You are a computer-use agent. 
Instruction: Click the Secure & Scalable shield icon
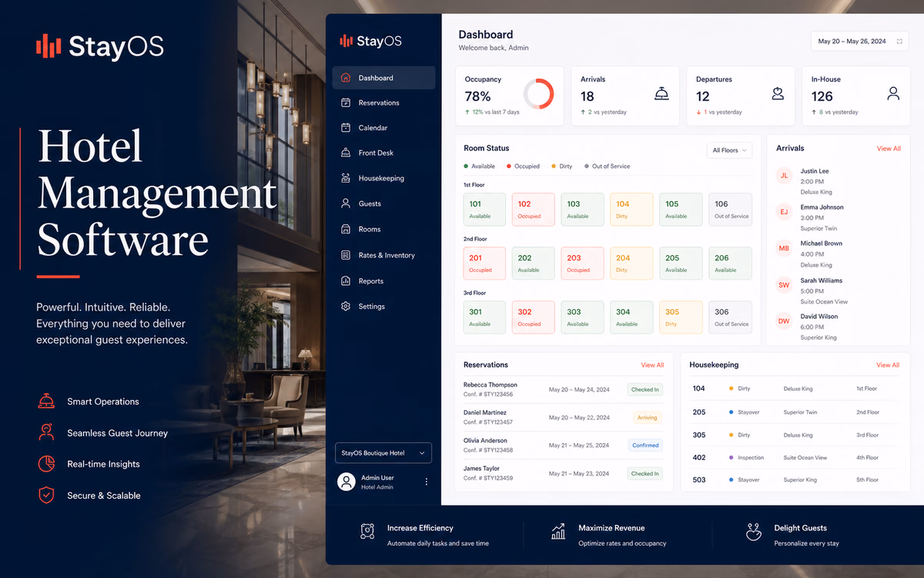[x=46, y=496]
